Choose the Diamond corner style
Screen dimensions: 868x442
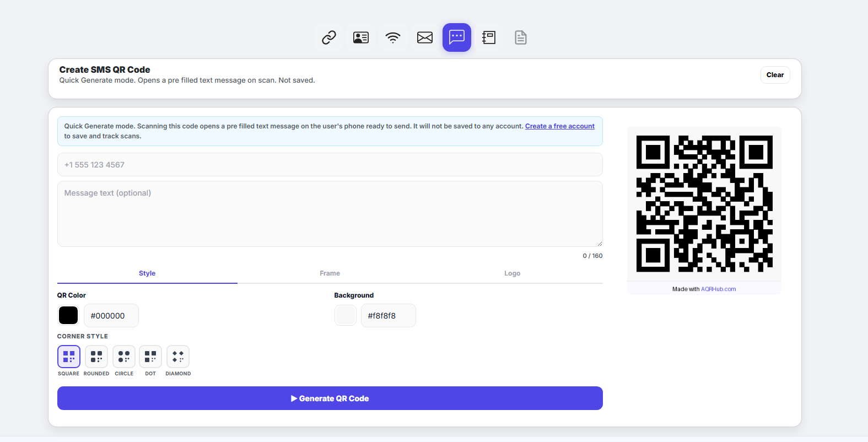(178, 357)
